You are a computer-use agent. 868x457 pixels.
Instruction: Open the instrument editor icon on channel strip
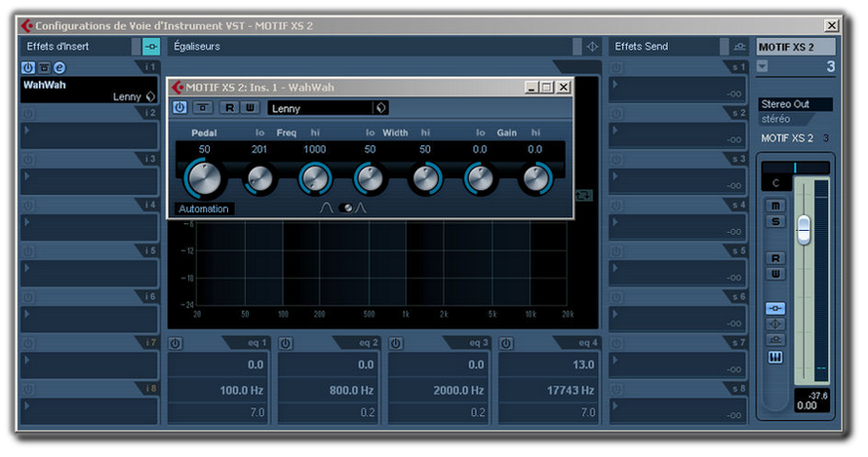point(776,357)
